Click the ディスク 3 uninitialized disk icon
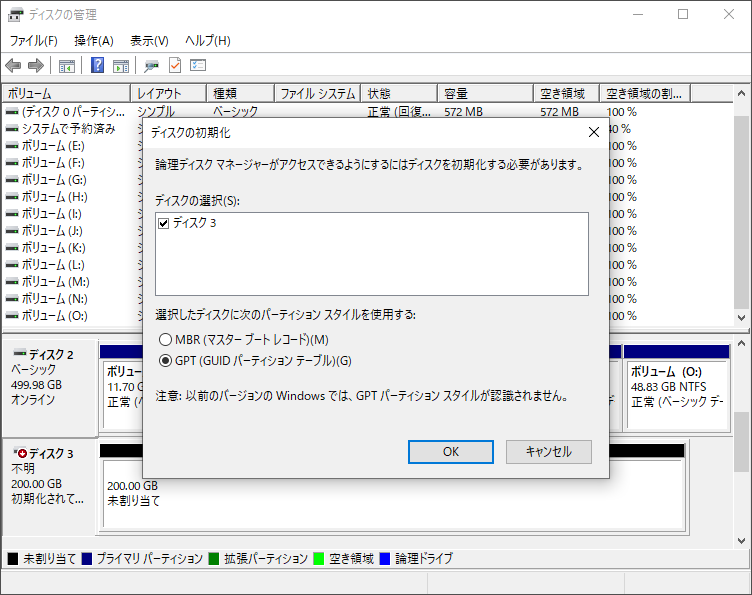The width and height of the screenshot is (752, 595). (x=20, y=452)
